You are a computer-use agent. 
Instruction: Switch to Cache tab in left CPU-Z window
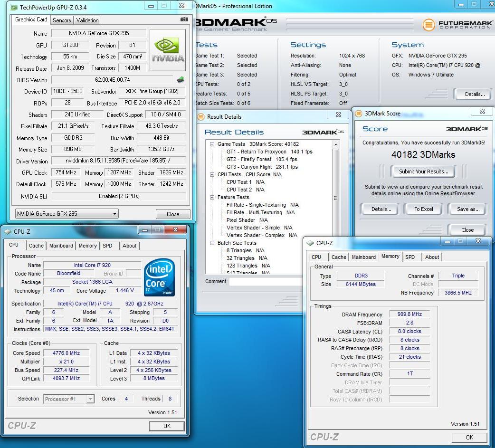tap(36, 246)
